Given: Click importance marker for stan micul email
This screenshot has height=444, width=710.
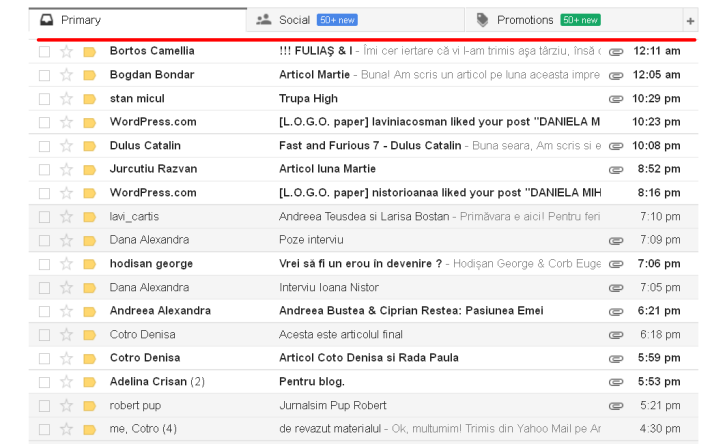Looking at the screenshot, I should pyautogui.click(x=89, y=99).
